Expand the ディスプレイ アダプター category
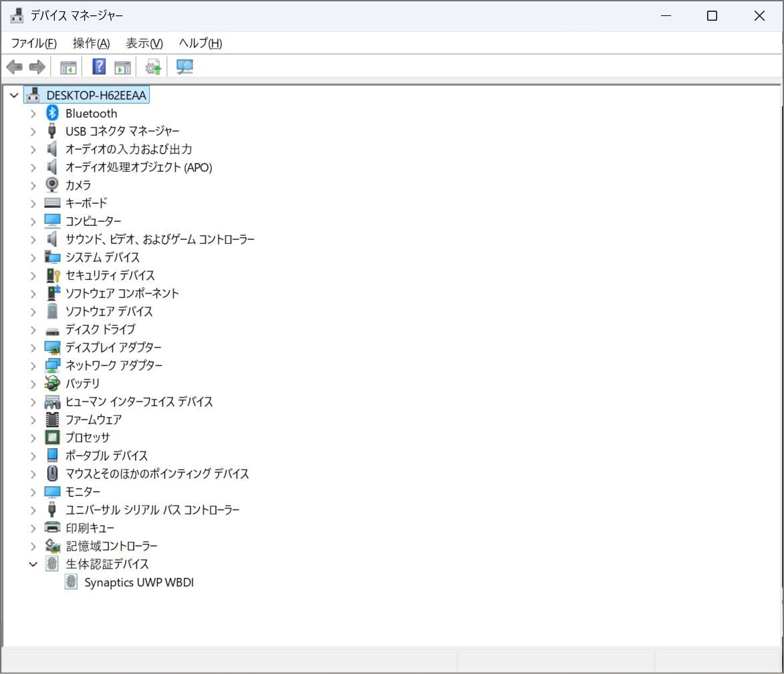784x674 pixels. tap(33, 347)
